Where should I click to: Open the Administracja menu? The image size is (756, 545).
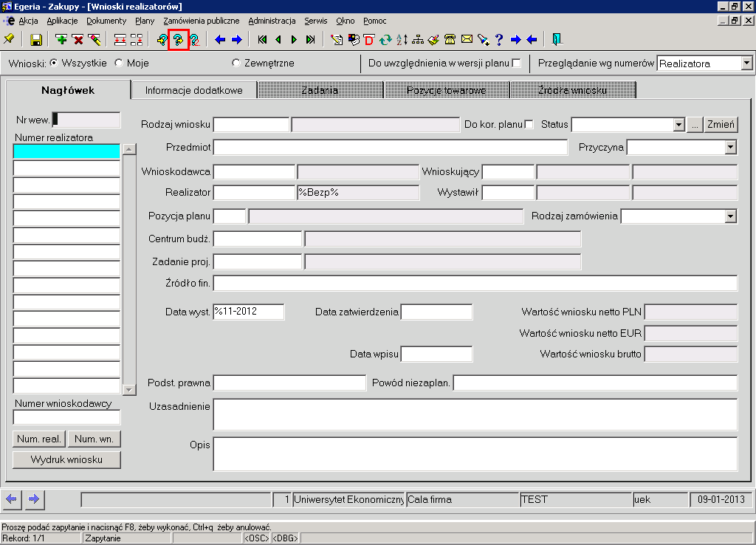tap(272, 21)
